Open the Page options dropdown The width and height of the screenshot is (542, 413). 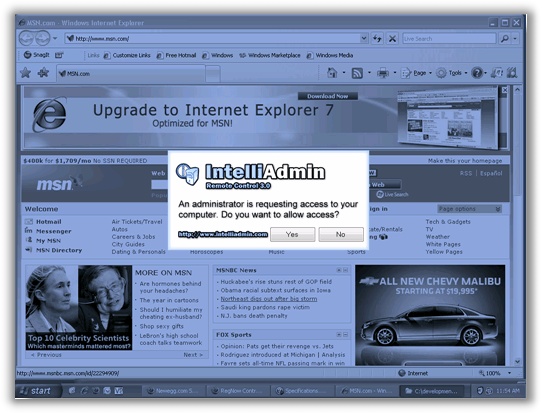(469, 209)
